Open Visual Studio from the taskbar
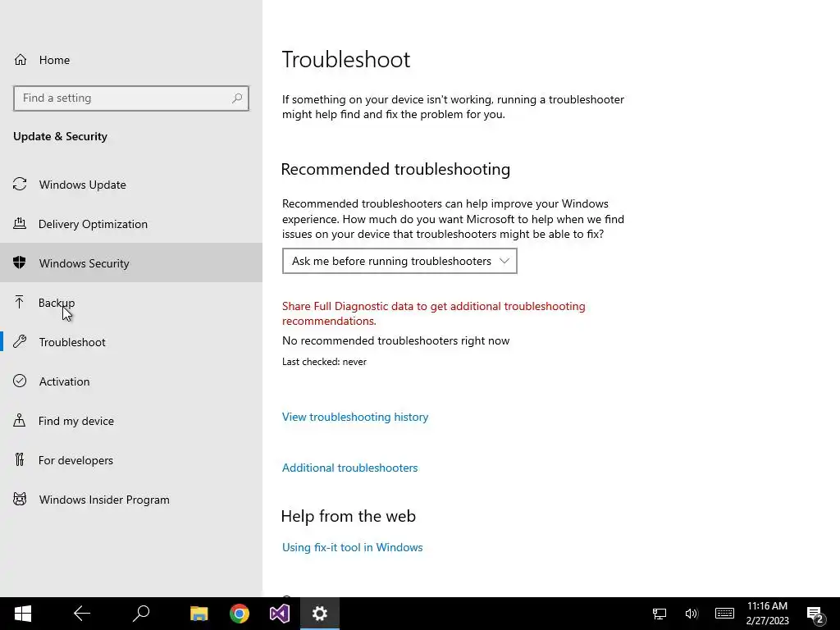This screenshot has width=840, height=630. (280, 614)
